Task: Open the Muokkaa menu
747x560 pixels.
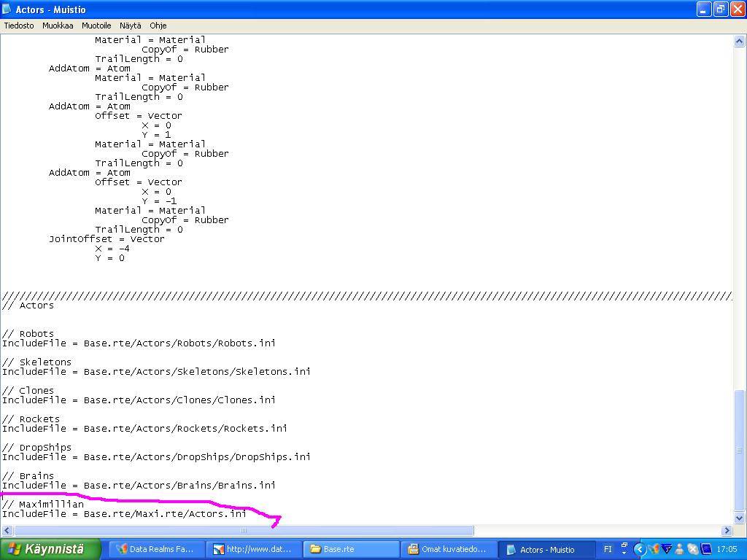Action: 58,26
